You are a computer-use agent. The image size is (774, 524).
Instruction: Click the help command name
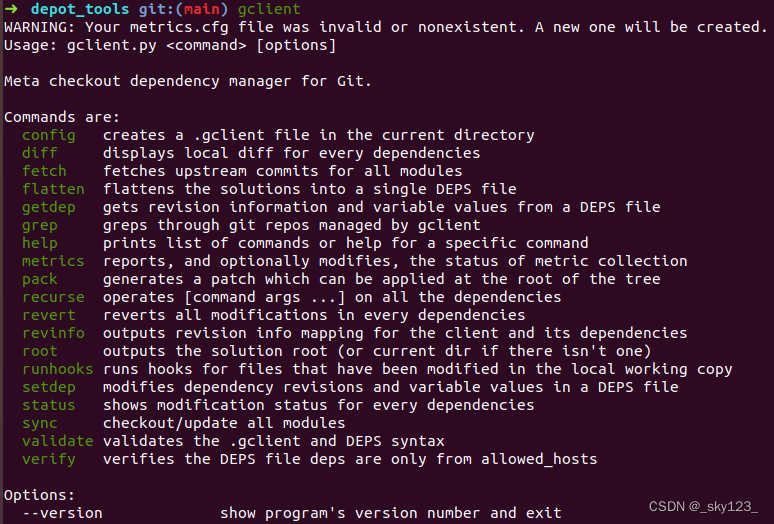click(x=40, y=243)
